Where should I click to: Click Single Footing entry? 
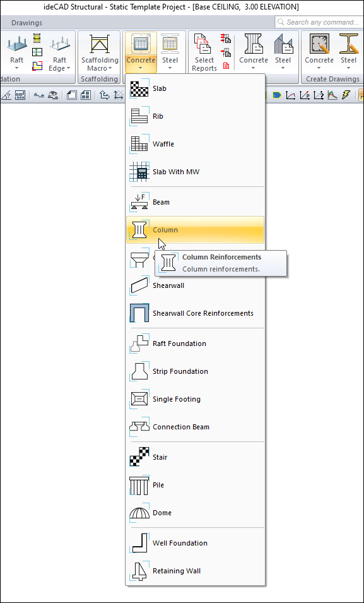[x=196, y=399]
